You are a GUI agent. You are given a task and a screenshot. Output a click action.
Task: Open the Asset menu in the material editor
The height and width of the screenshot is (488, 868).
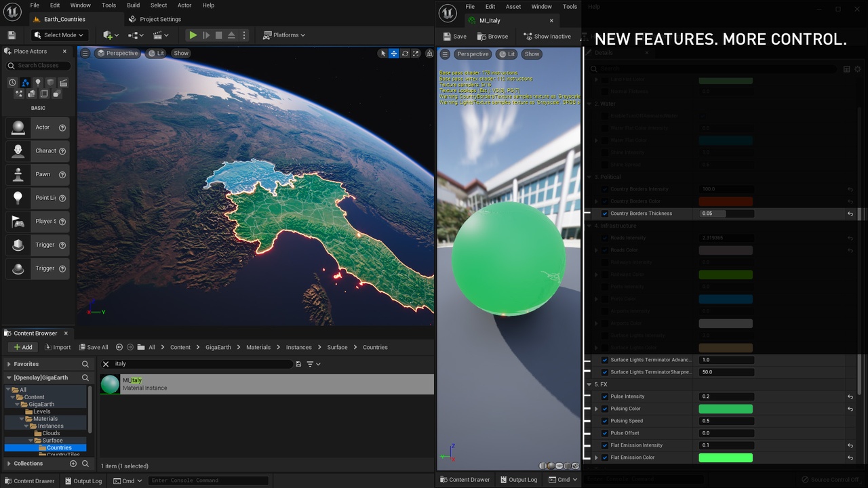[513, 7]
